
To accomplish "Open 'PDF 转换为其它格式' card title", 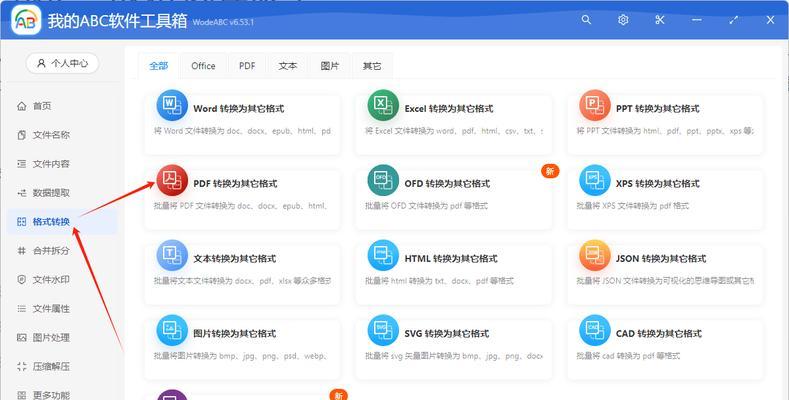I will [x=235, y=184].
